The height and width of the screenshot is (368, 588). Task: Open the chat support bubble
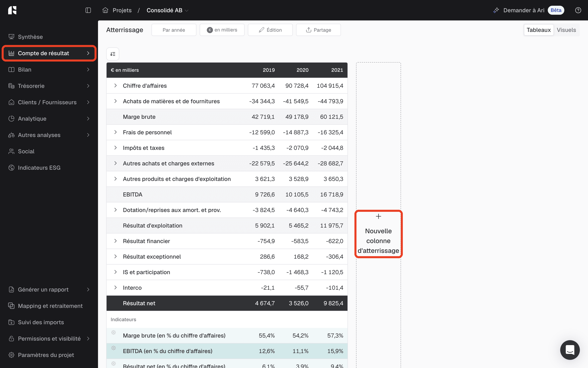tap(570, 350)
